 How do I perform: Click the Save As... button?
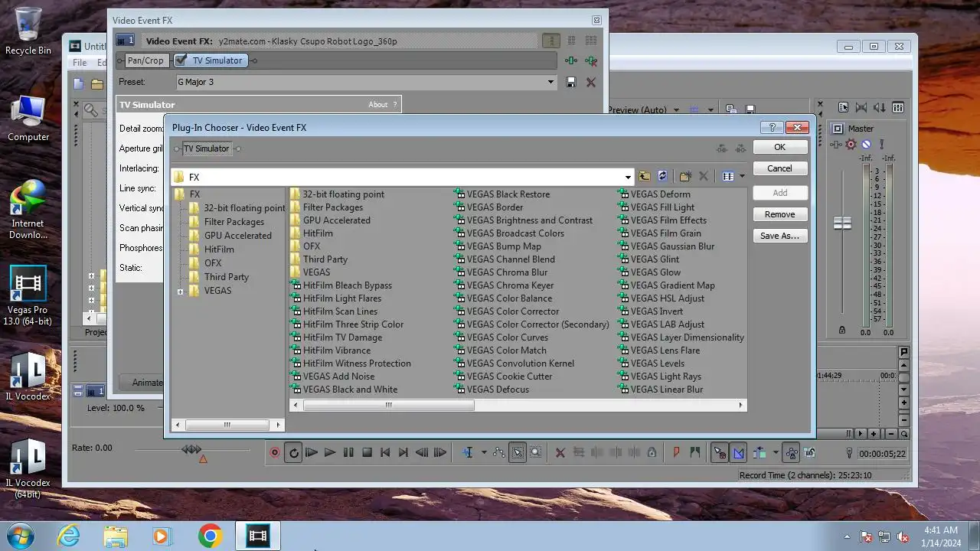click(x=779, y=236)
